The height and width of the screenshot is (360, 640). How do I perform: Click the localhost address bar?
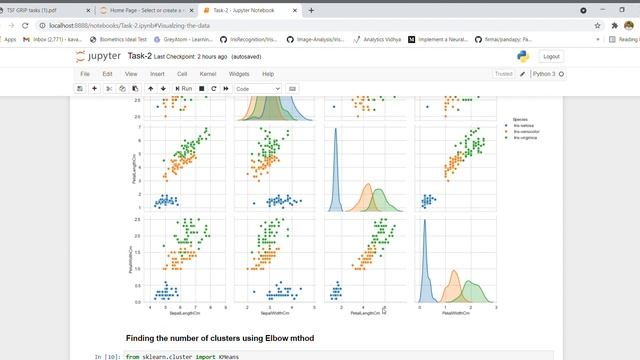[314, 25]
